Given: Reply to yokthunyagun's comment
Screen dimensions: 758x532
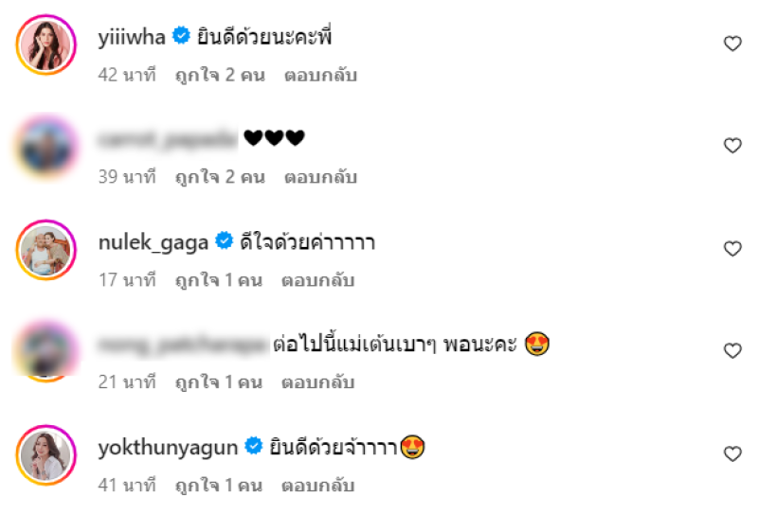Looking at the screenshot, I should click(x=318, y=486).
